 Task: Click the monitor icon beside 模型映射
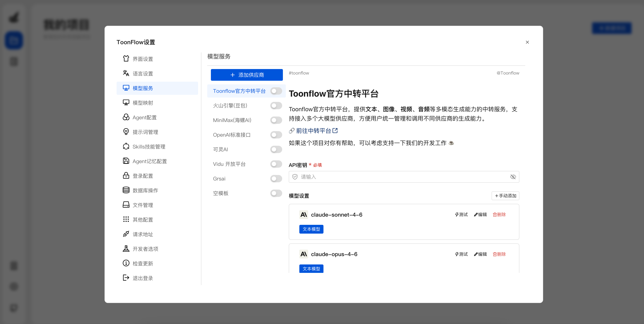pos(126,102)
